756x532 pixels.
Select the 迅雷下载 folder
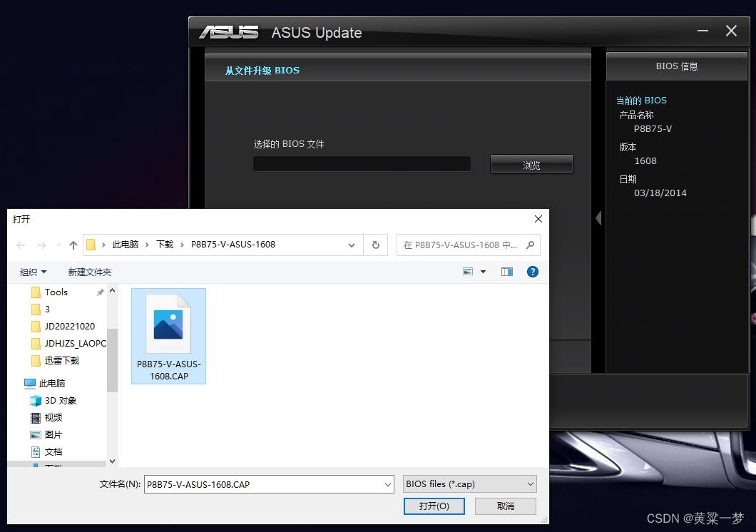click(62, 360)
